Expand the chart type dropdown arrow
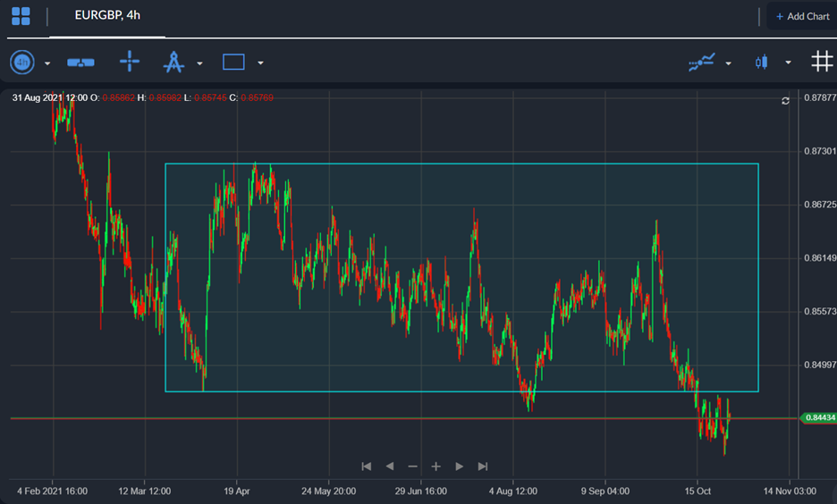Screen dimensions: 837x504 coord(788,63)
